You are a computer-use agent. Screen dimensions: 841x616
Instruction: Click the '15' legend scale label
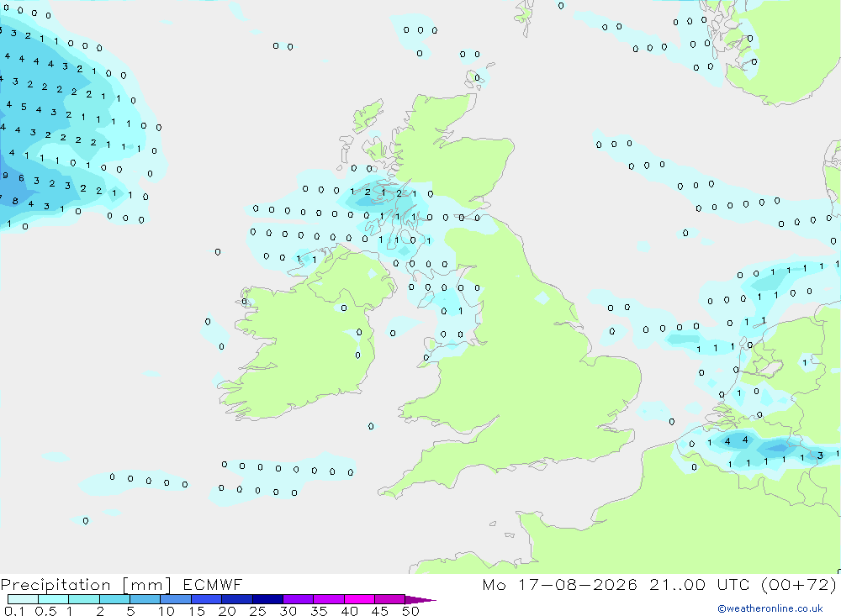(197, 611)
